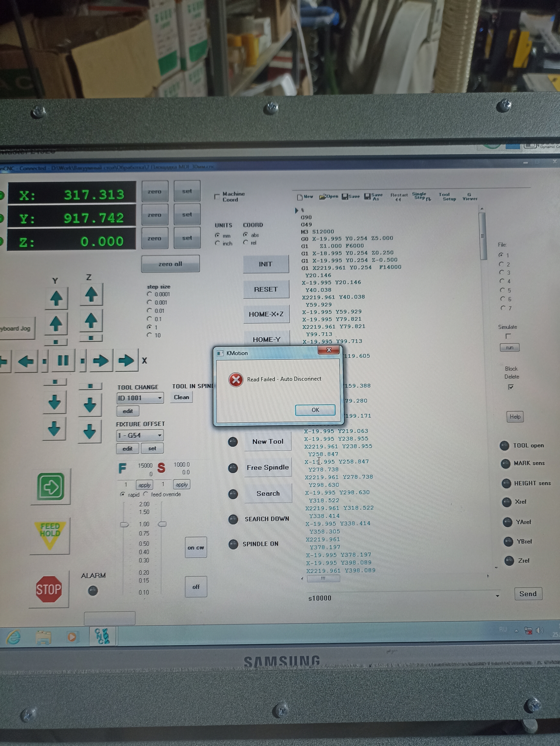This screenshot has height=746, width=560.
Task: Click the top Y jog up arrow
Action: point(56,298)
